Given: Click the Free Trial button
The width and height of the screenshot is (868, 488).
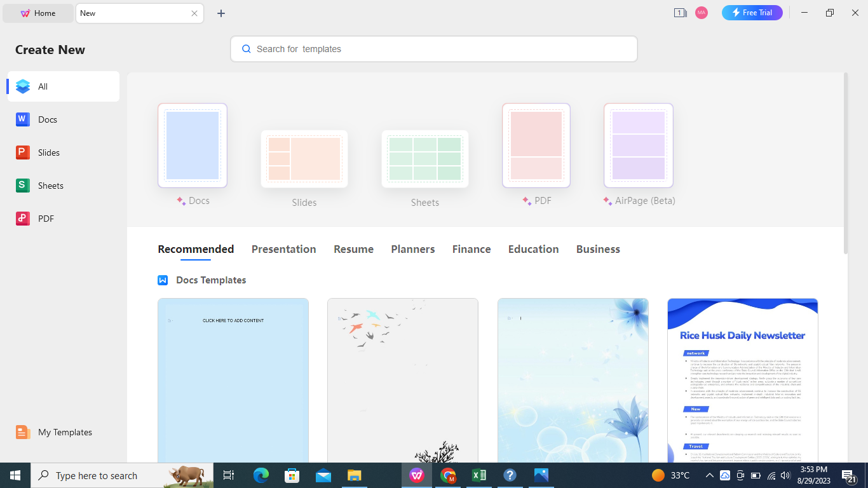Looking at the screenshot, I should click(752, 12).
